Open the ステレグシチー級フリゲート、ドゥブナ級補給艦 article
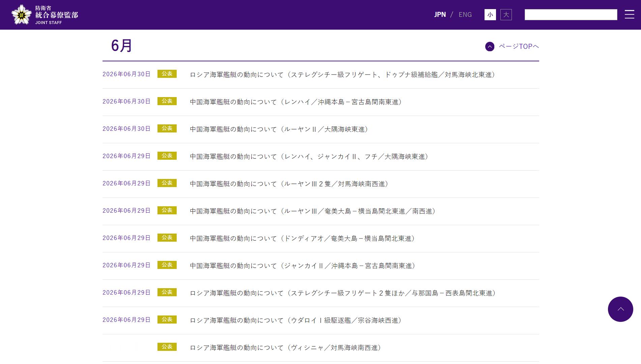 (x=342, y=75)
